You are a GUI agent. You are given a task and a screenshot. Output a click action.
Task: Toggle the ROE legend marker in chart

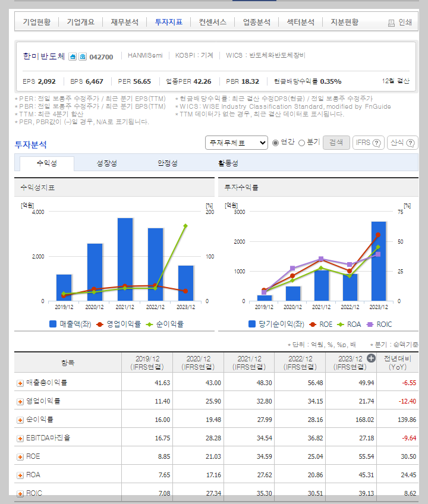(313, 325)
